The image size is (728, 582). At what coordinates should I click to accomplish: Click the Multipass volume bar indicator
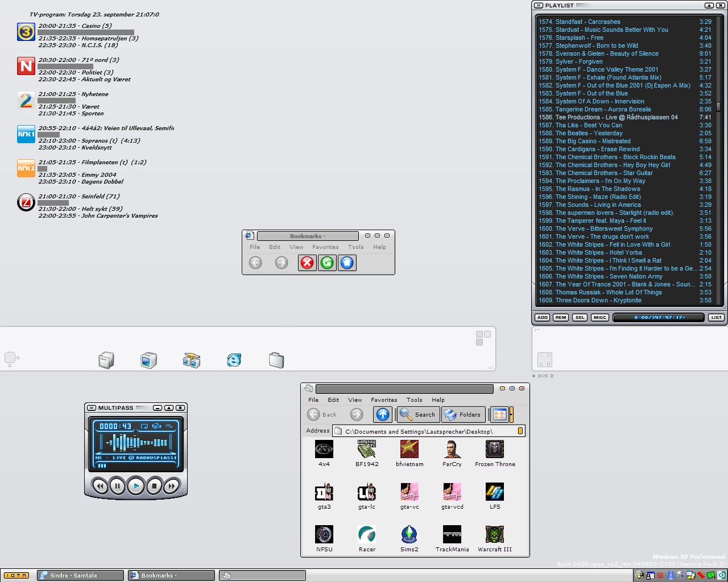tap(102, 465)
